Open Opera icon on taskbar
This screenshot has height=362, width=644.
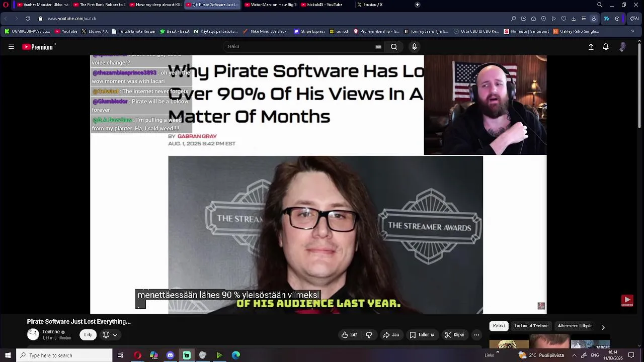click(x=137, y=355)
